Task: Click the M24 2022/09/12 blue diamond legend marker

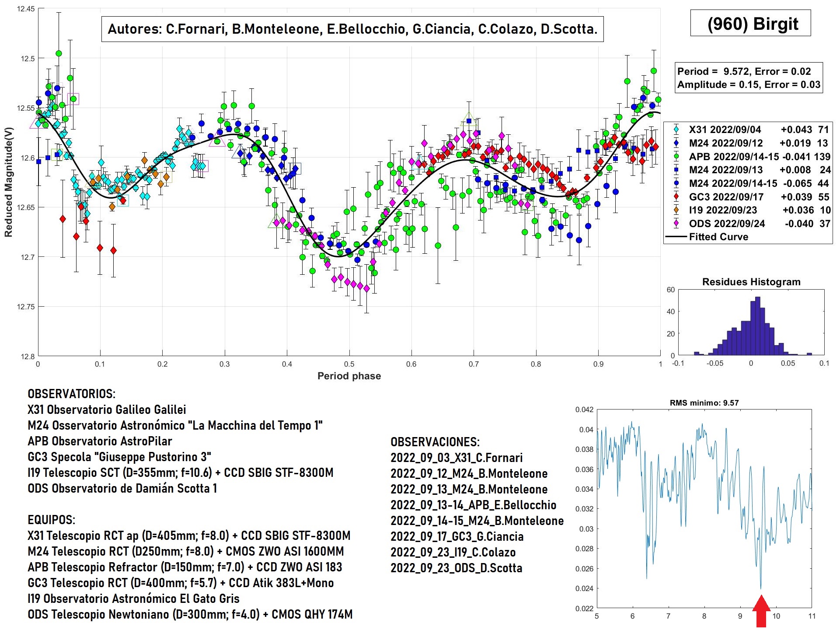Action: click(x=676, y=143)
